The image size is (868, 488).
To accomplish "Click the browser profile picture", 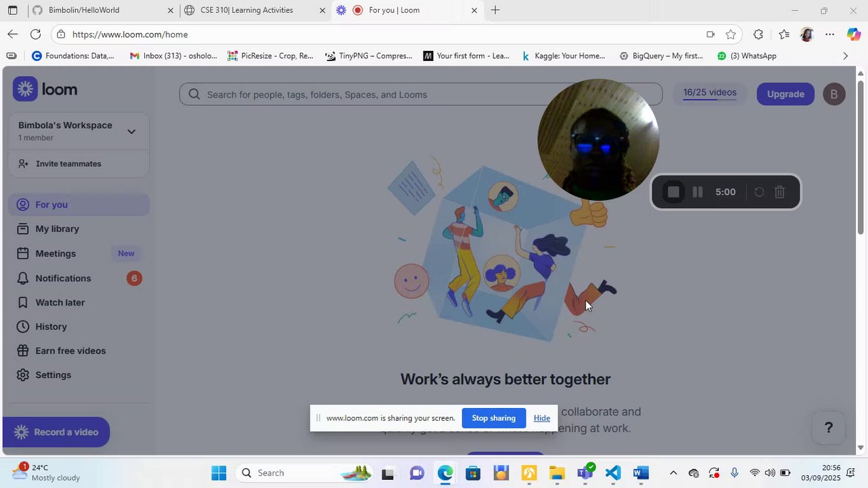I will pos(806,35).
